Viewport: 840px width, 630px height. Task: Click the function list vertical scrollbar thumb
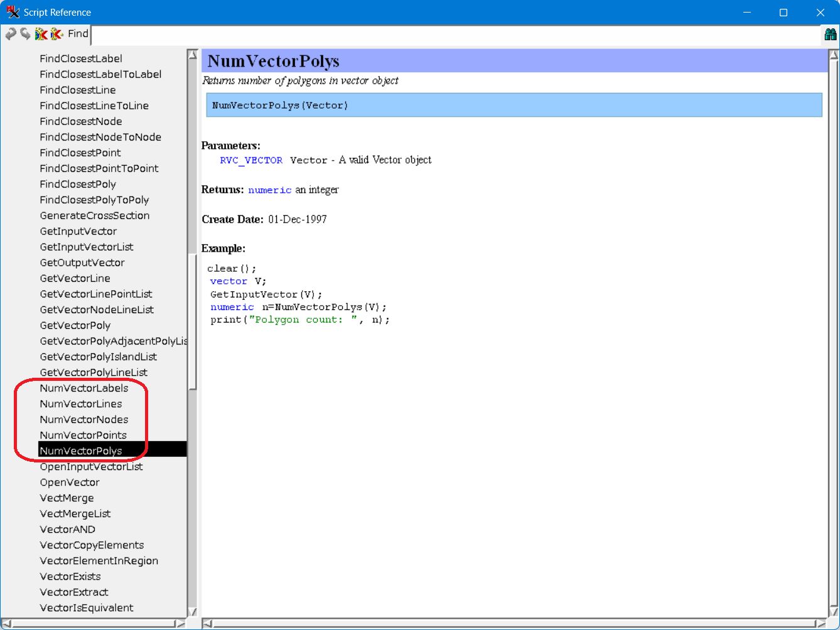(193, 320)
